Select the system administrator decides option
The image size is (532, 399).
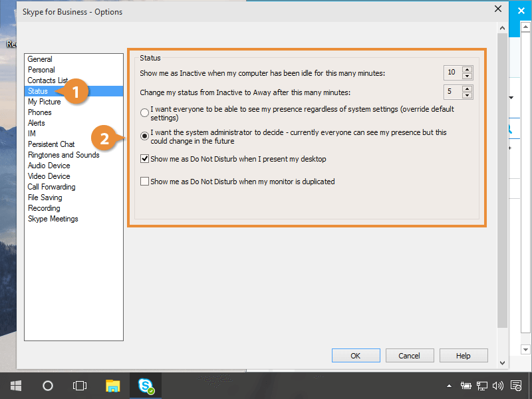point(145,136)
